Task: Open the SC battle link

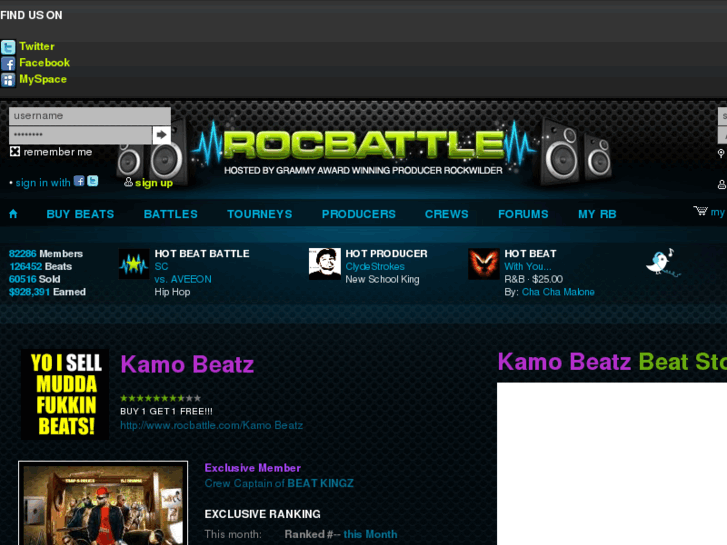Action: click(x=161, y=267)
